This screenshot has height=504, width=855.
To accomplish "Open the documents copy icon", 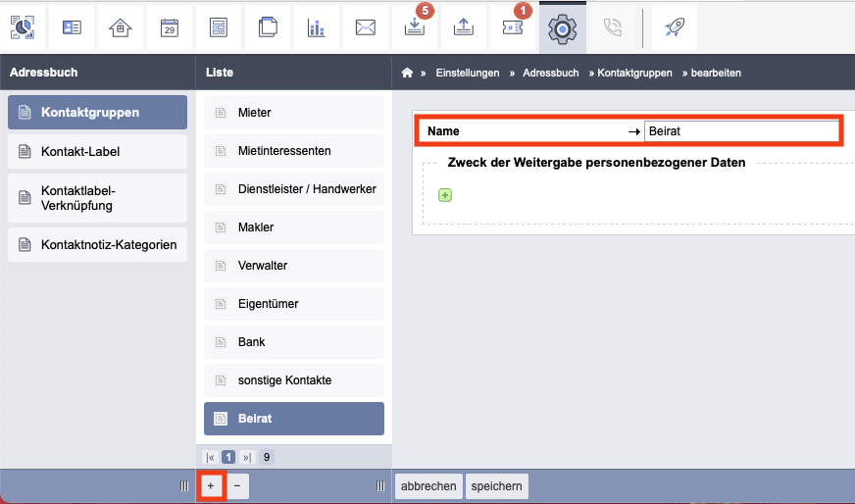I will pyautogui.click(x=268, y=27).
